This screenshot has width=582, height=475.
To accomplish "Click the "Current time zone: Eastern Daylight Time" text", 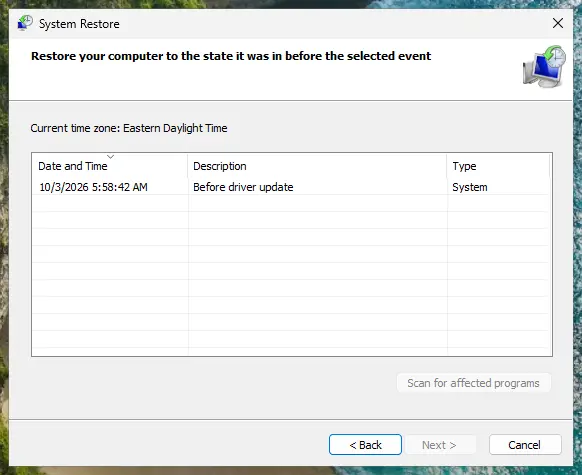I will pyautogui.click(x=129, y=128).
